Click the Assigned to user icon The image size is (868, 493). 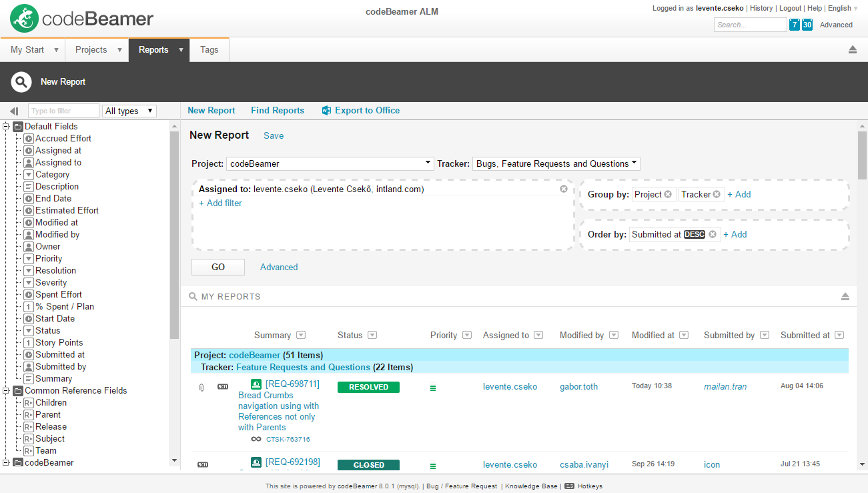coord(29,163)
